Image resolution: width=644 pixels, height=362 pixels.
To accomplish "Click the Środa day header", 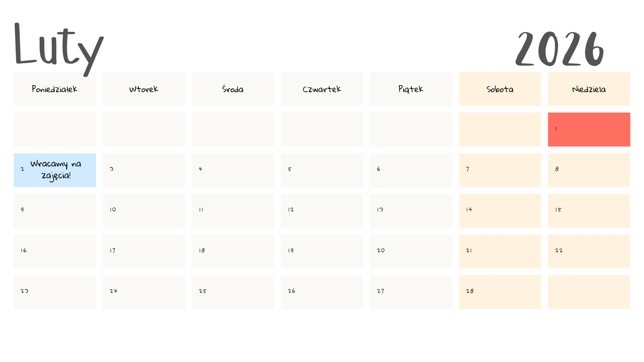I will tap(233, 89).
